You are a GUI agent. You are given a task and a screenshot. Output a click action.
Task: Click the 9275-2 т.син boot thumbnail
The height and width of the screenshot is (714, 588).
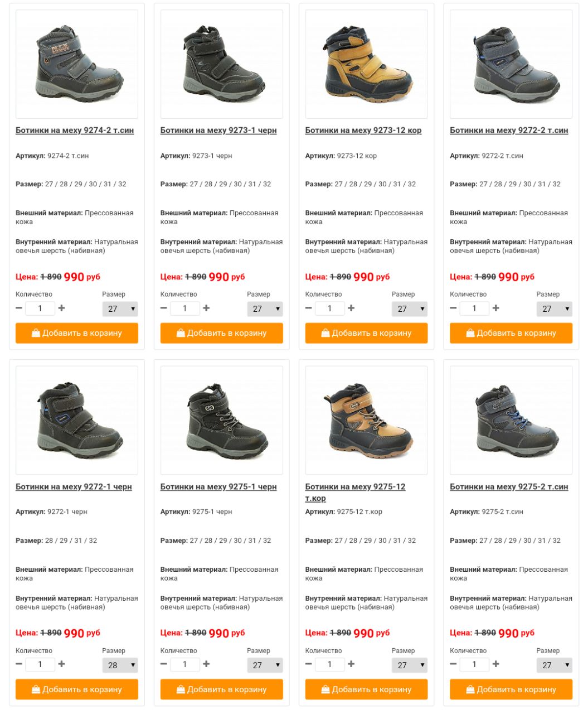pos(511,420)
